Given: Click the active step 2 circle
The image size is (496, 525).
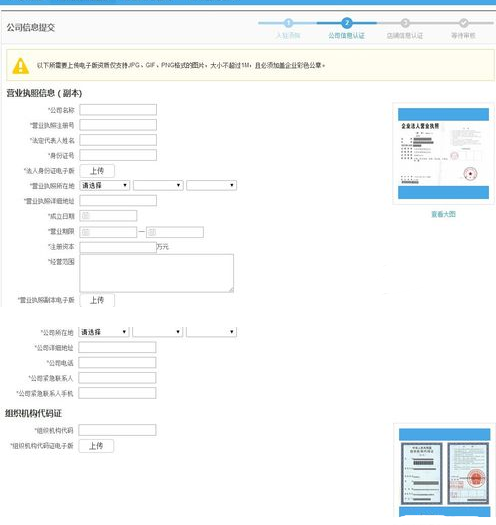Looking at the screenshot, I should tap(347, 23).
